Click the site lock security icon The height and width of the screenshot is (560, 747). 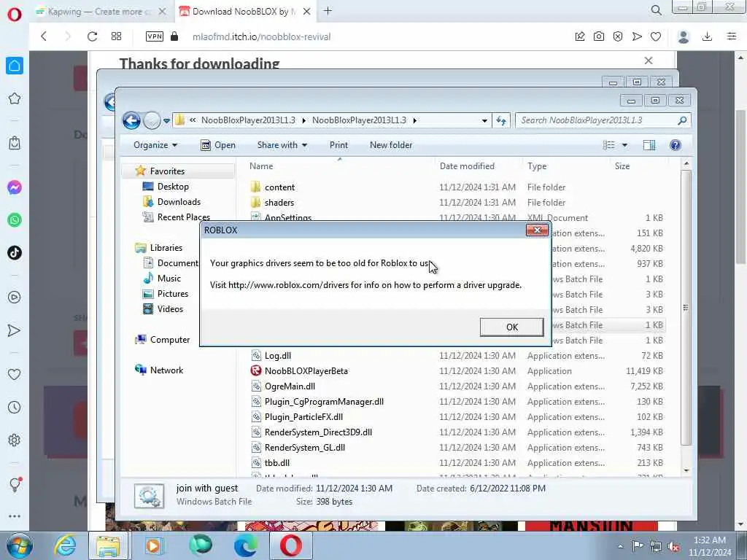174,36
